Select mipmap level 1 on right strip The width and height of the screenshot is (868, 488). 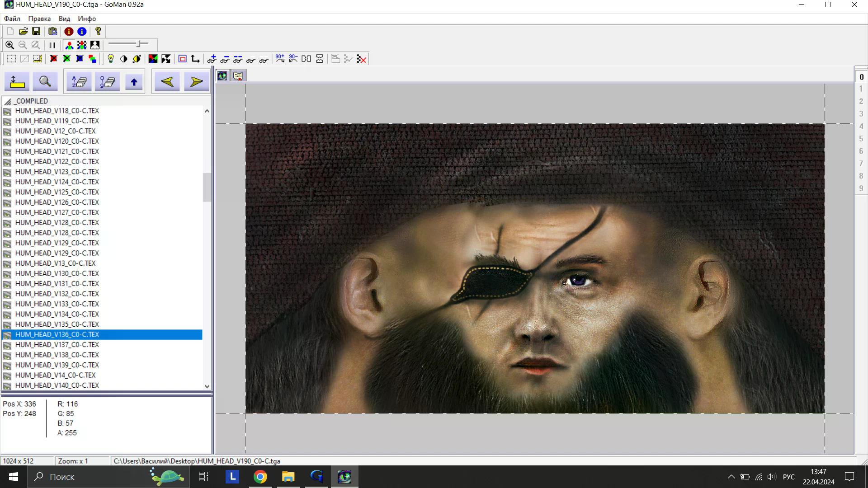[861, 89]
